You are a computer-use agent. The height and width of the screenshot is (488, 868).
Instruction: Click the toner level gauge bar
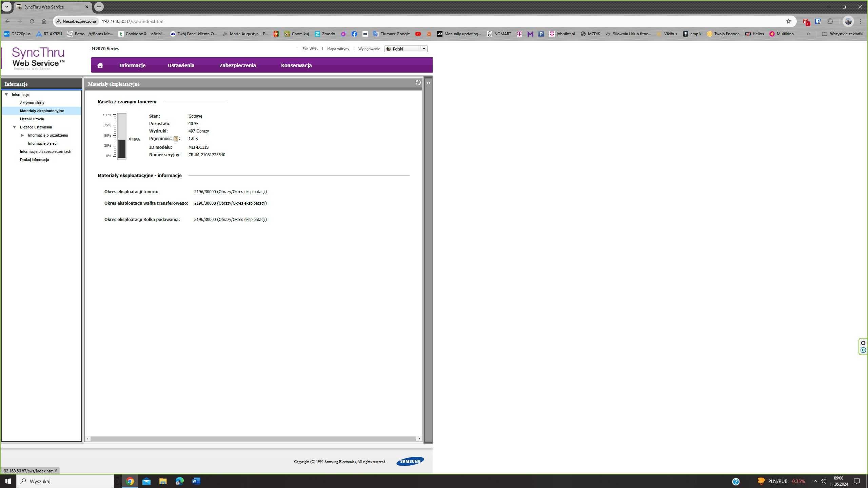[x=122, y=136]
